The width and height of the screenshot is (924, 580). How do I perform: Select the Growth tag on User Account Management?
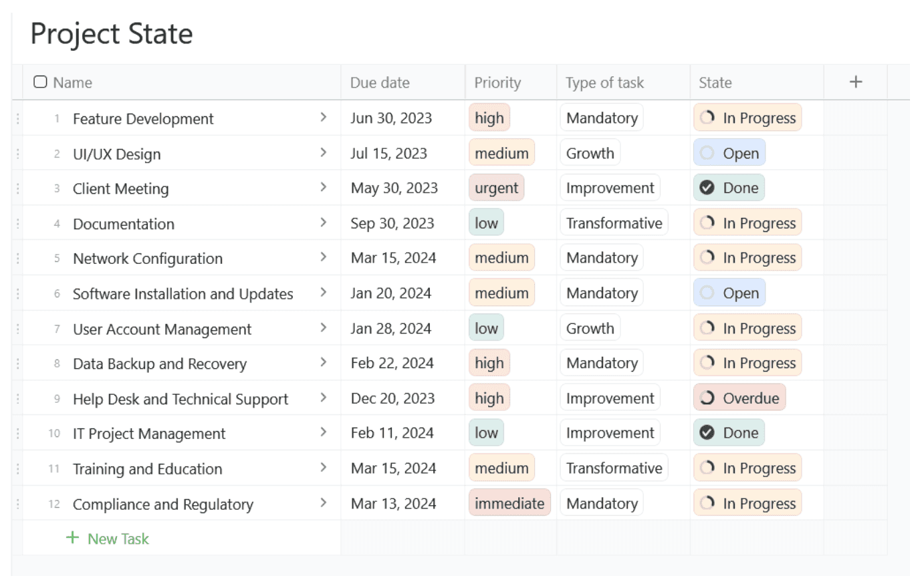pyautogui.click(x=590, y=327)
